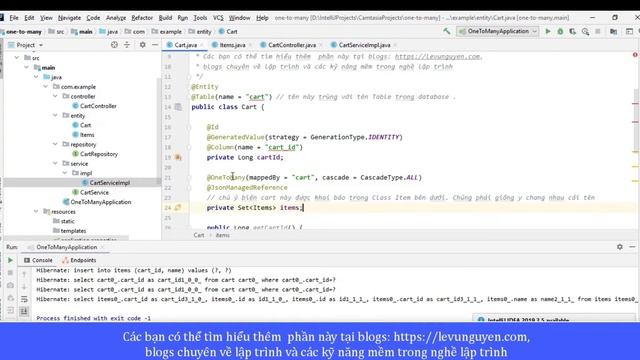Close OneToManyApplication run tab
Image resolution: width=640 pixels, height=360 pixels.
tap(102, 247)
